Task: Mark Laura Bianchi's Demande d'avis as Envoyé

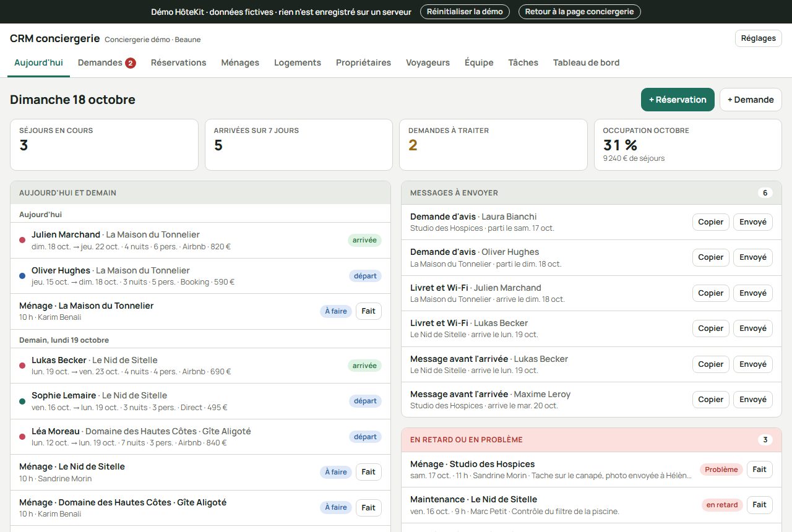Action: click(x=753, y=222)
